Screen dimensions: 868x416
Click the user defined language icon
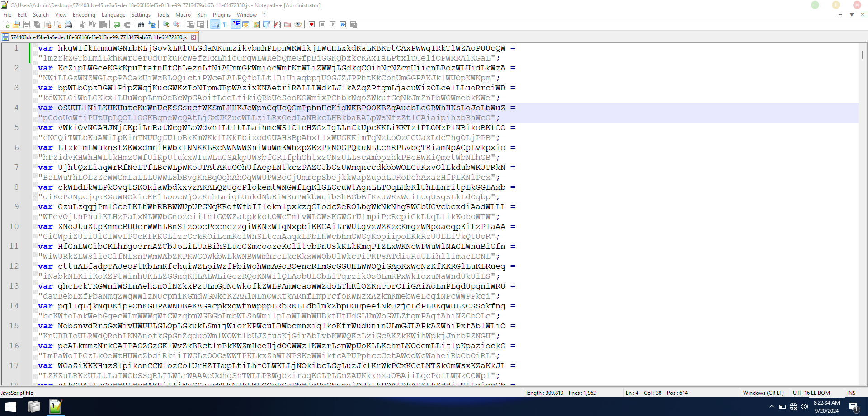(246, 24)
